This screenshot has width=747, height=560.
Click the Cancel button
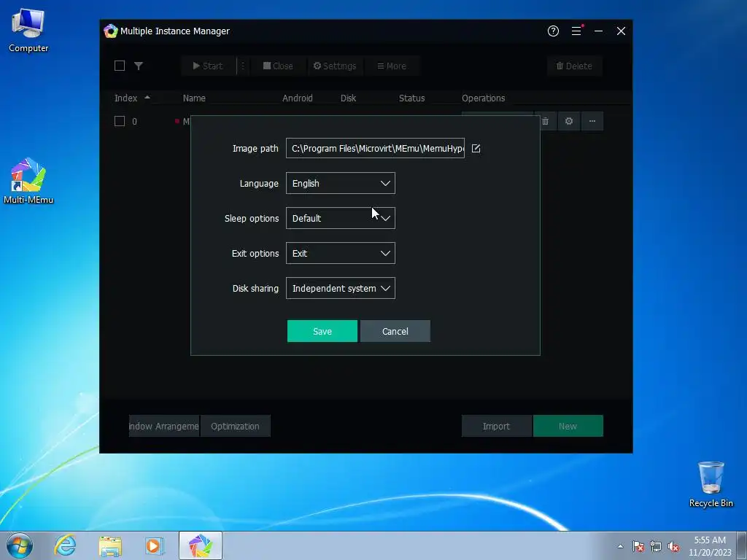click(395, 331)
